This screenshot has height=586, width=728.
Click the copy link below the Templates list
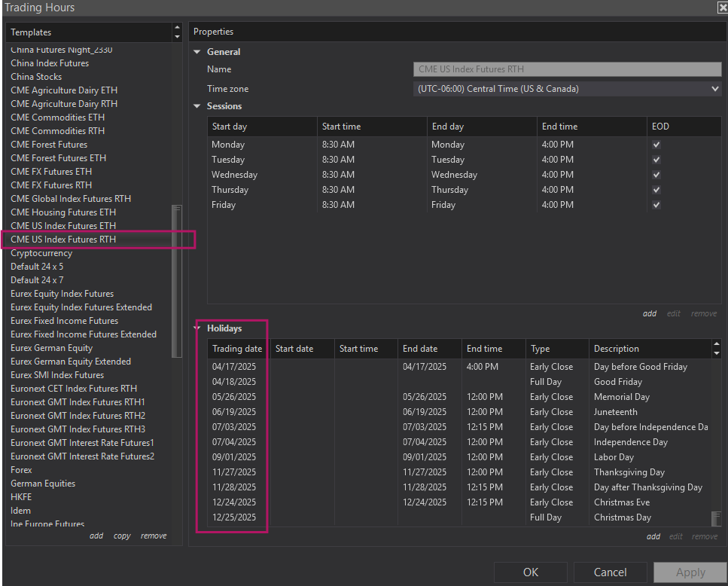(x=122, y=536)
